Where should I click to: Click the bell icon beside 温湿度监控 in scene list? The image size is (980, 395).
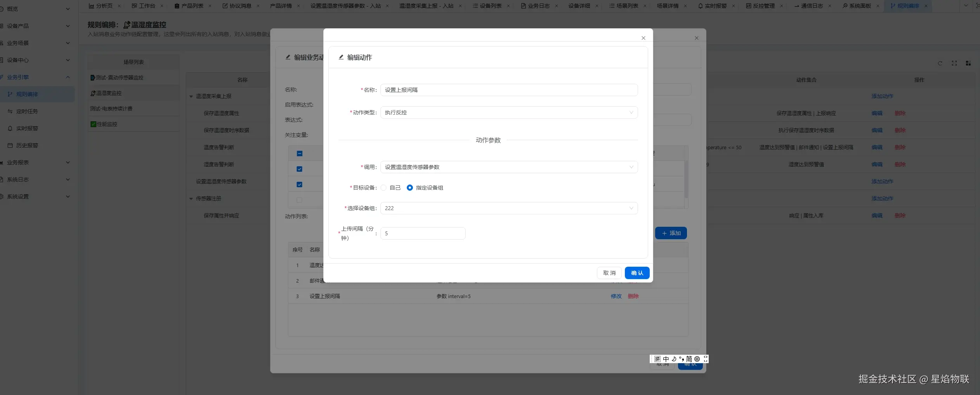93,93
